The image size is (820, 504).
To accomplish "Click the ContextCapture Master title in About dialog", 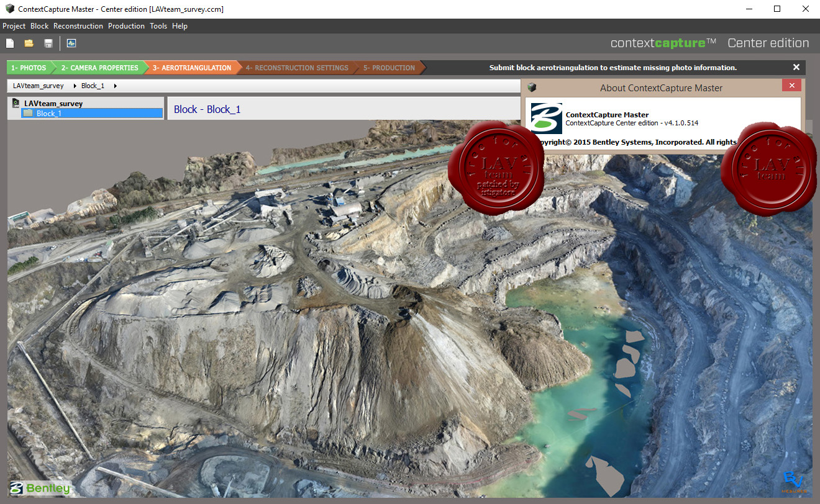I will (607, 115).
